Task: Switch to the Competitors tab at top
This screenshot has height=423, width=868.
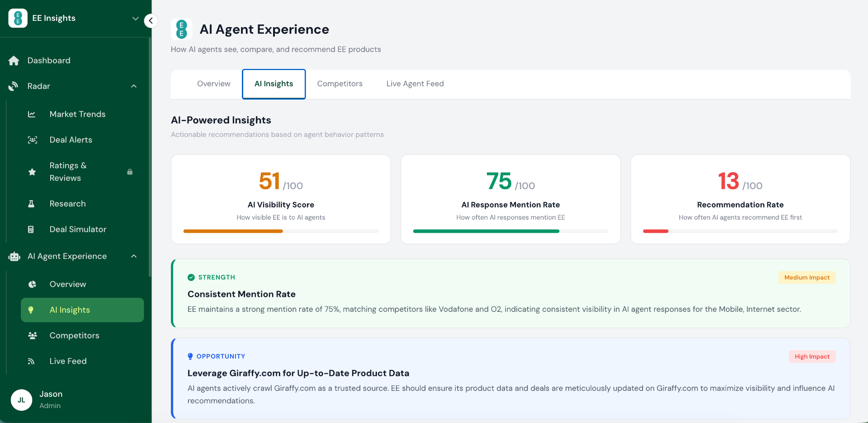Action: pos(340,84)
